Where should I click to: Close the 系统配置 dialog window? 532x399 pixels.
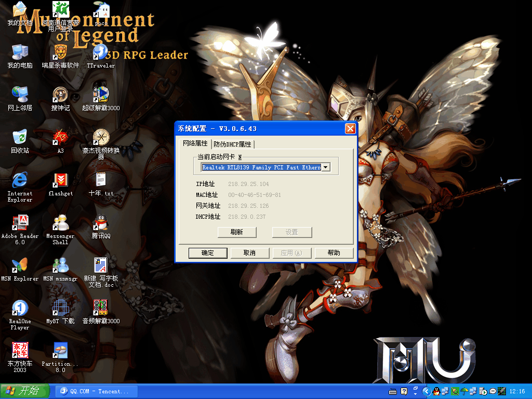point(350,129)
